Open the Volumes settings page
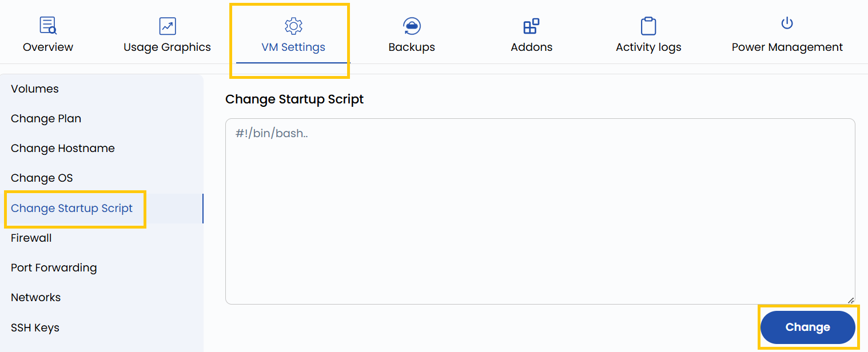Image resolution: width=868 pixels, height=352 pixels. pos(34,89)
